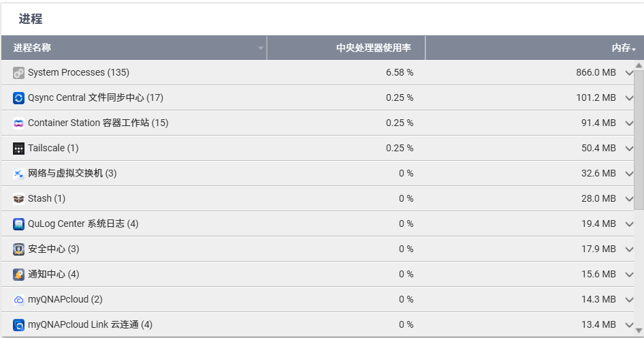This screenshot has width=644, height=338.
Task: Click the Qsync Central sync icon
Action: [x=18, y=98]
